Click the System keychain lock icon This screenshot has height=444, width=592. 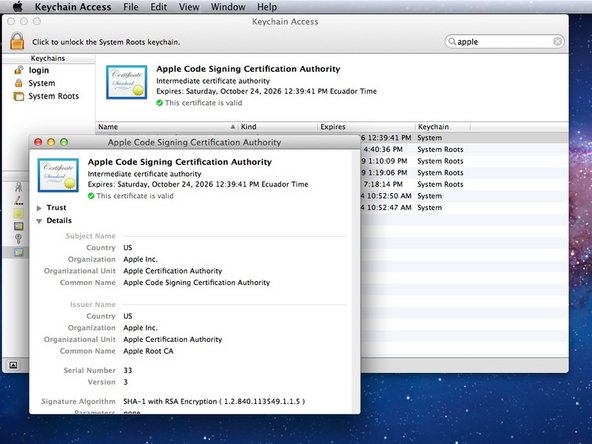click(18, 83)
